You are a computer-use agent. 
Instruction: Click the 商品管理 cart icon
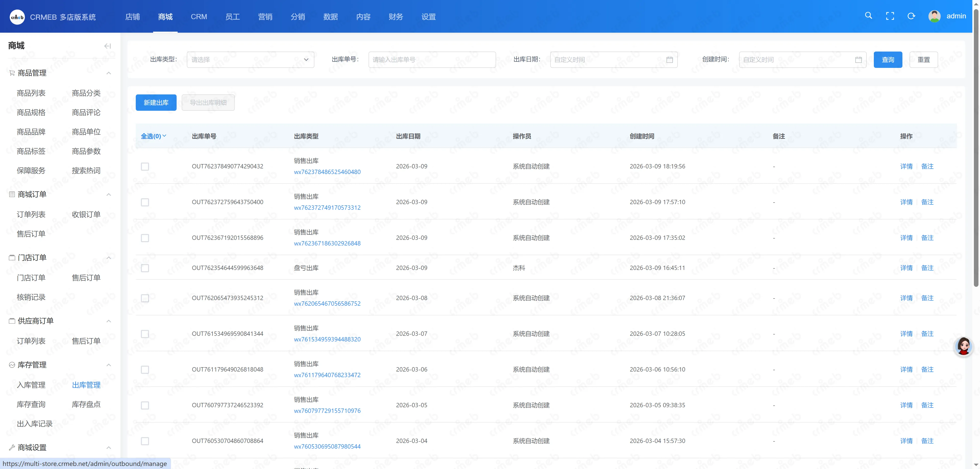12,73
